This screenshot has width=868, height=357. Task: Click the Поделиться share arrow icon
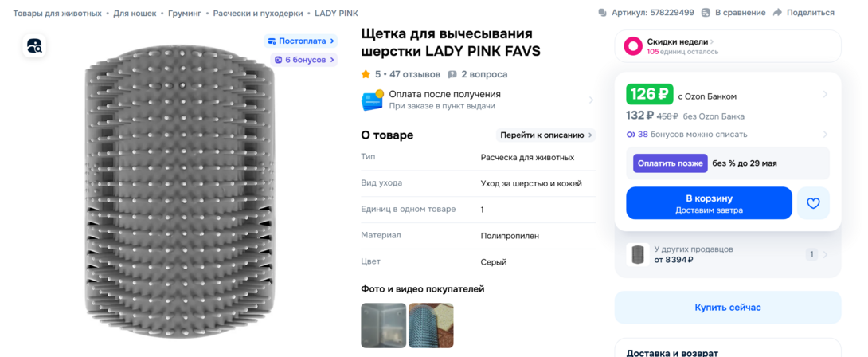[777, 13]
